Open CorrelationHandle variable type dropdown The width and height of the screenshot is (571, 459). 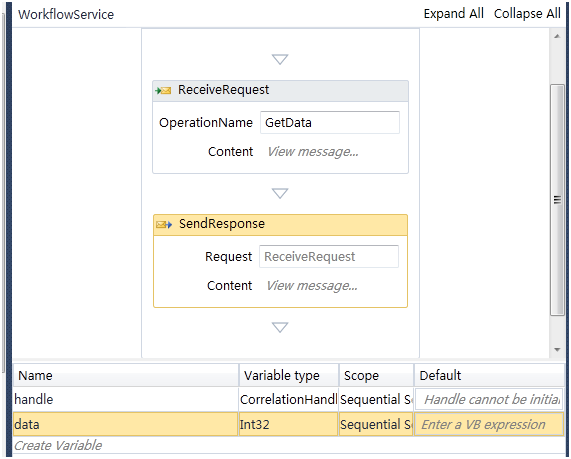coord(288,400)
